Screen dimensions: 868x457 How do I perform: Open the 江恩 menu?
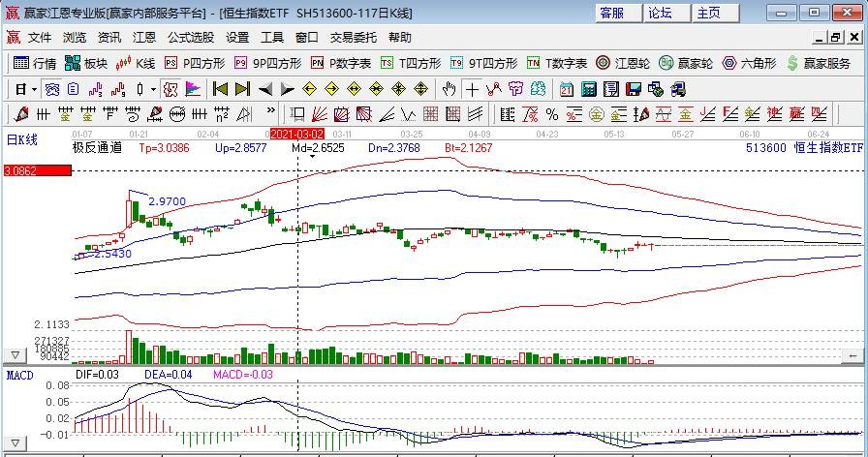pos(144,38)
